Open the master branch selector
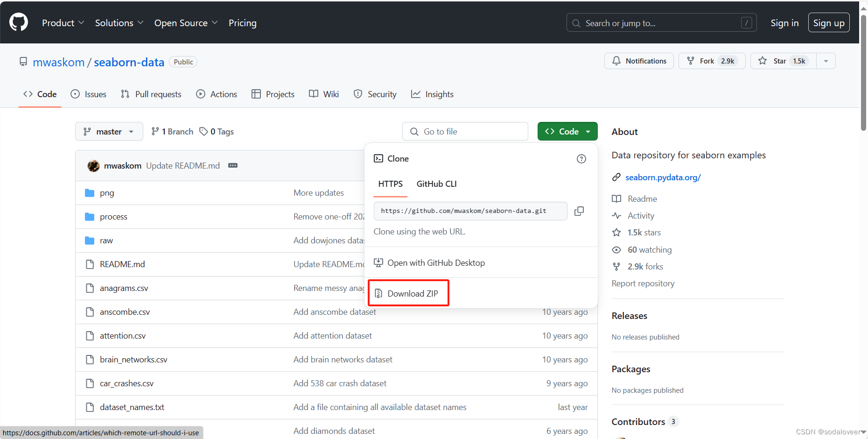Screen dimensions: 868x439 pos(108,132)
